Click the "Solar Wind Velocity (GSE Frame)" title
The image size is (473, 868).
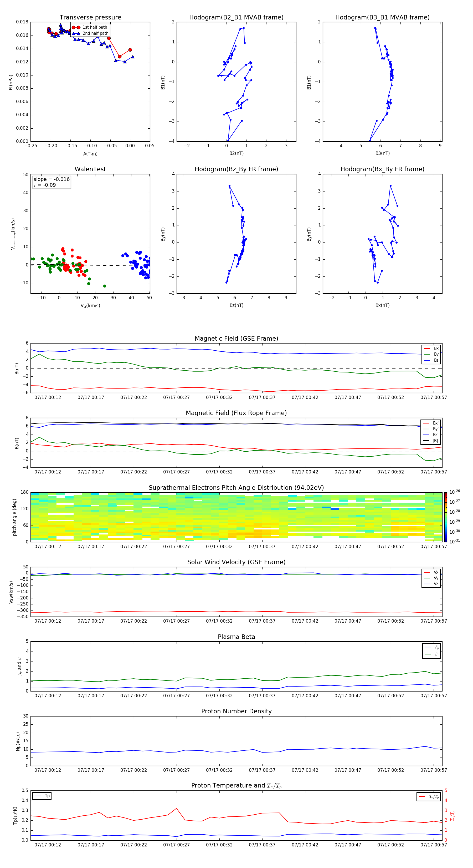click(236, 562)
